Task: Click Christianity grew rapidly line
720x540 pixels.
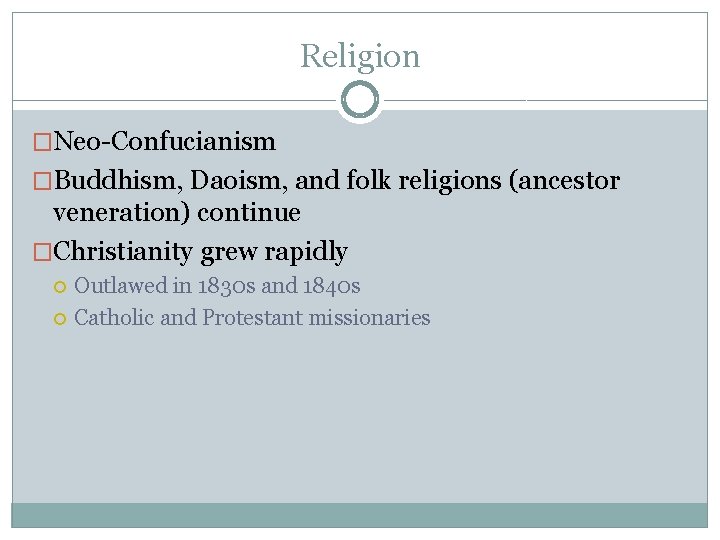Action: tap(200, 250)
